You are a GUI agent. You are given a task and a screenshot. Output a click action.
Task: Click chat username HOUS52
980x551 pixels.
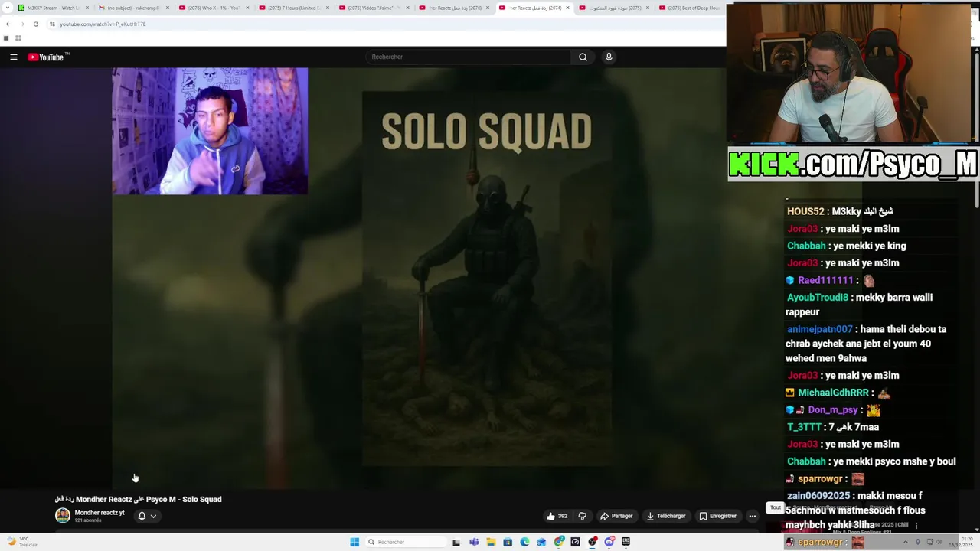point(805,211)
